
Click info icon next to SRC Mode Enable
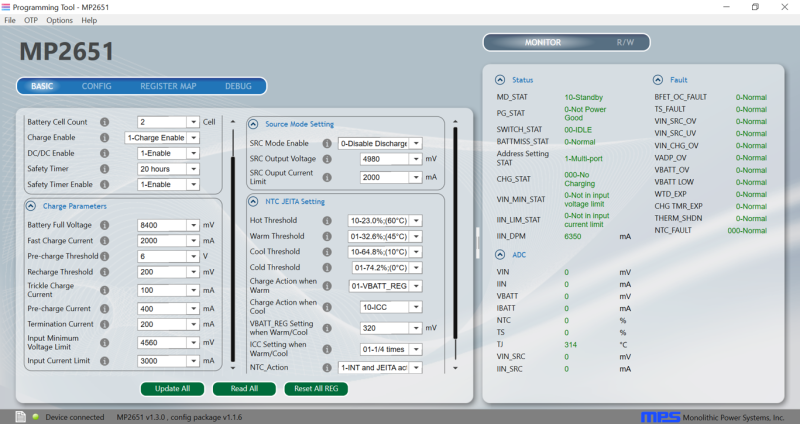(x=327, y=143)
